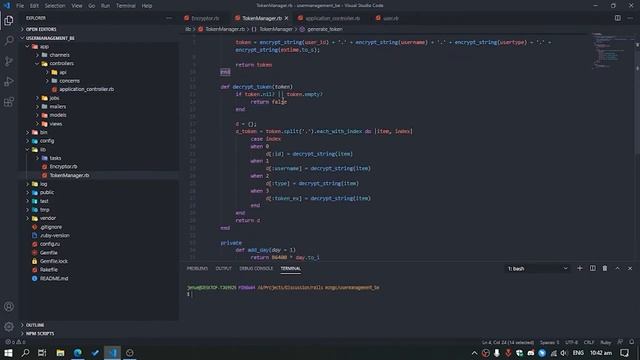Click errors and warnings status bar item
This screenshot has height=360, width=640.
15,342
